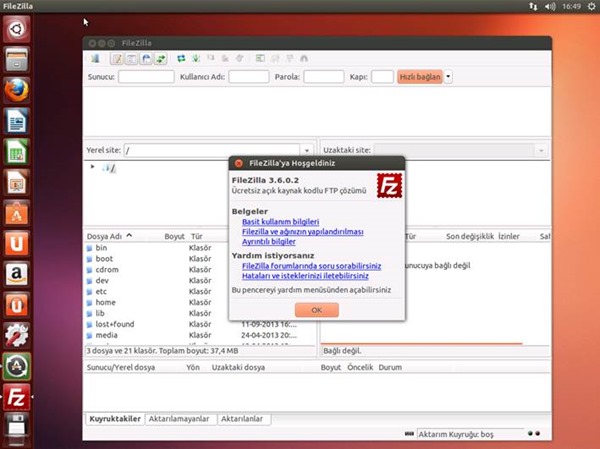Toggle directory comparison toolbar icon
Screen dimensions: 600x449
tap(275, 59)
